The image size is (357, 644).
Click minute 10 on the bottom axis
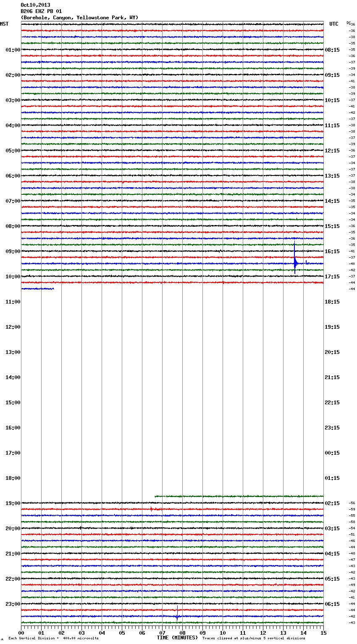223,633
